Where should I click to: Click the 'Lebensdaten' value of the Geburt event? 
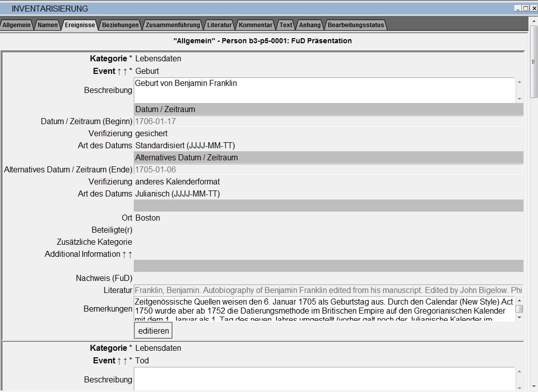coord(158,59)
